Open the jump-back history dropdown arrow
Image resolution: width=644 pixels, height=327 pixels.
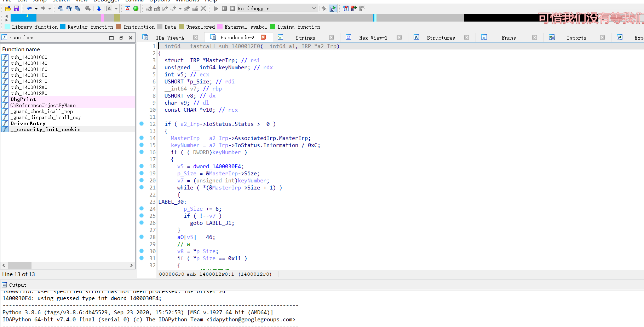36,8
